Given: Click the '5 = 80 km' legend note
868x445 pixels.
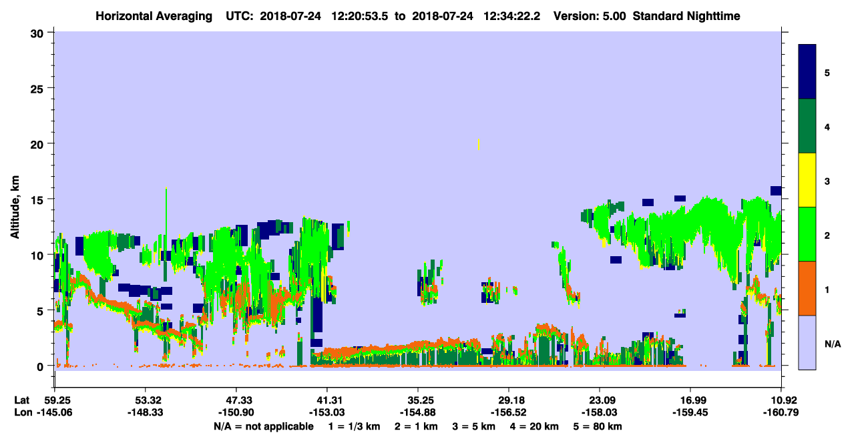Looking at the screenshot, I should pos(598,426).
